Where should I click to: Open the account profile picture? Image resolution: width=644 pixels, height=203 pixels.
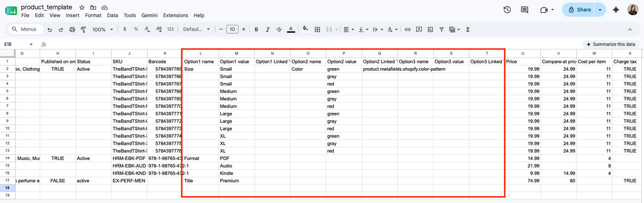click(633, 10)
